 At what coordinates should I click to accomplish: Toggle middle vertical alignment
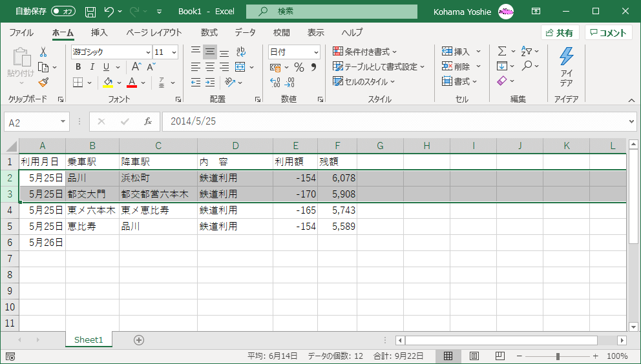click(x=210, y=52)
